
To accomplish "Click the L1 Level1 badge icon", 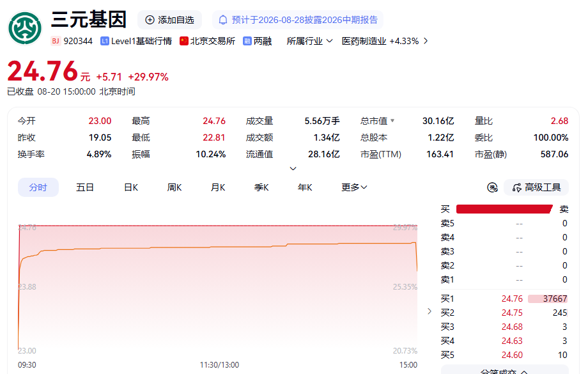I will (105, 41).
